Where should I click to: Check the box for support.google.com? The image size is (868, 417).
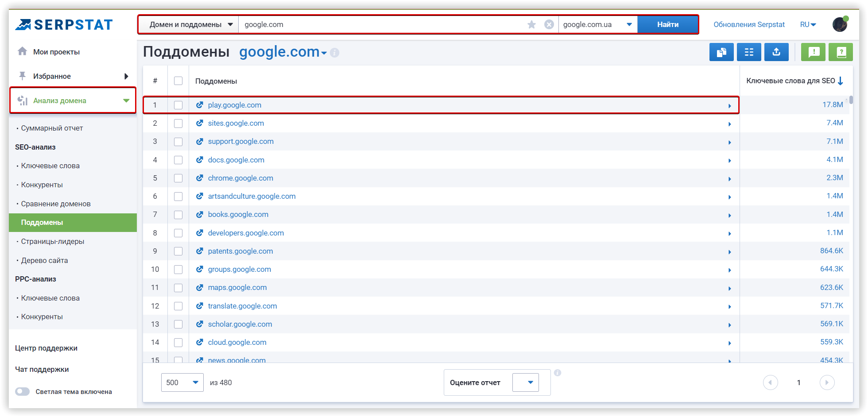178,142
